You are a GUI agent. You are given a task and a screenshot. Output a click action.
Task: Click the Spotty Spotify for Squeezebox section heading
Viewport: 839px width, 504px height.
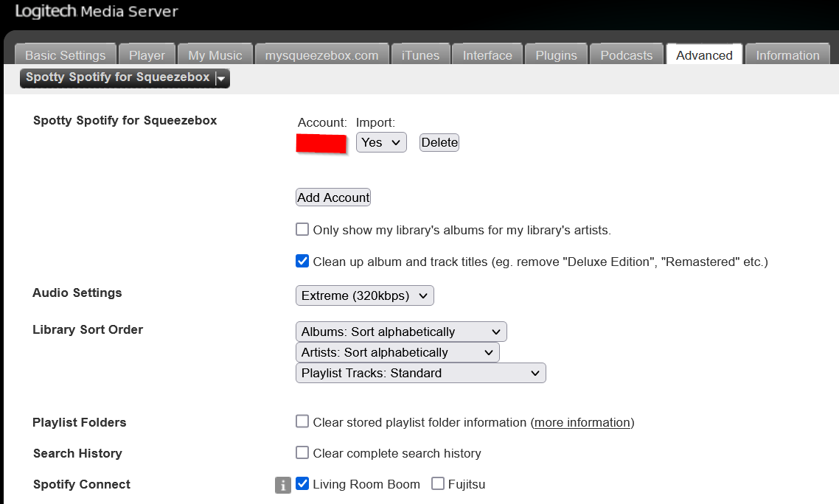(125, 120)
